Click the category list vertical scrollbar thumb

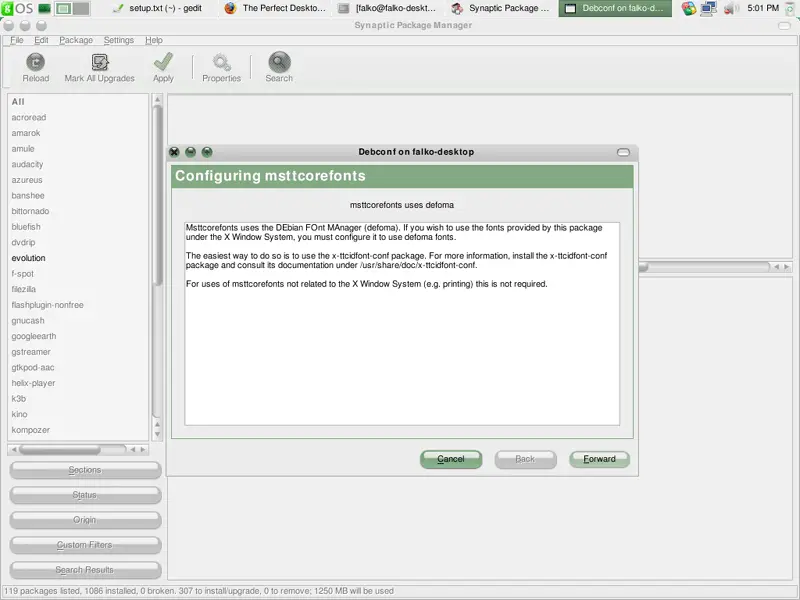[157, 195]
